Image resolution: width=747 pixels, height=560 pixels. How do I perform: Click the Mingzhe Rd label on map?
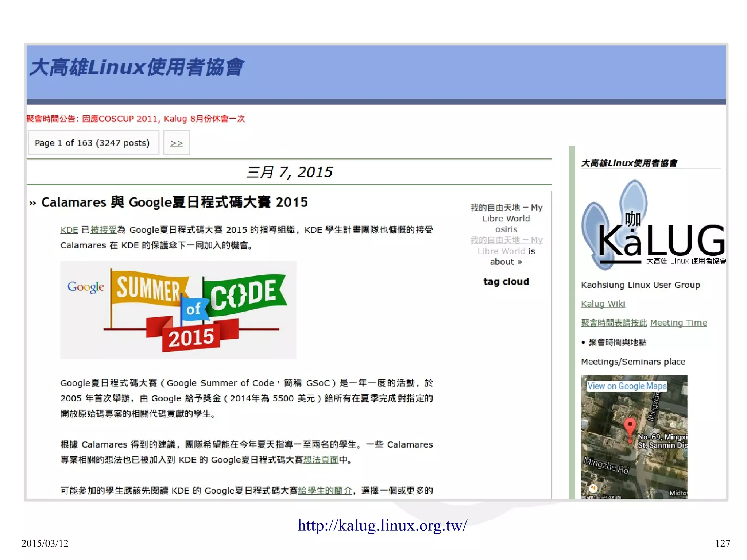coord(606,466)
